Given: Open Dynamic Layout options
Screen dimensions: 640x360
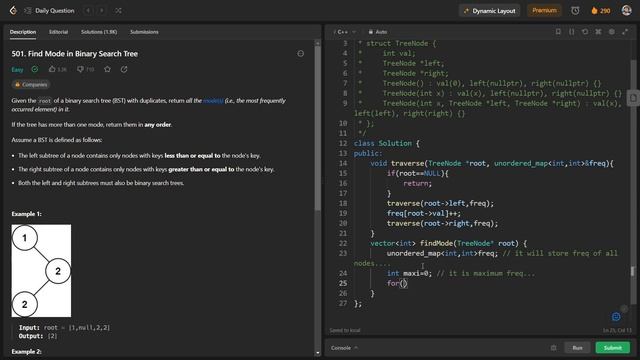Looking at the screenshot, I should click(490, 11).
